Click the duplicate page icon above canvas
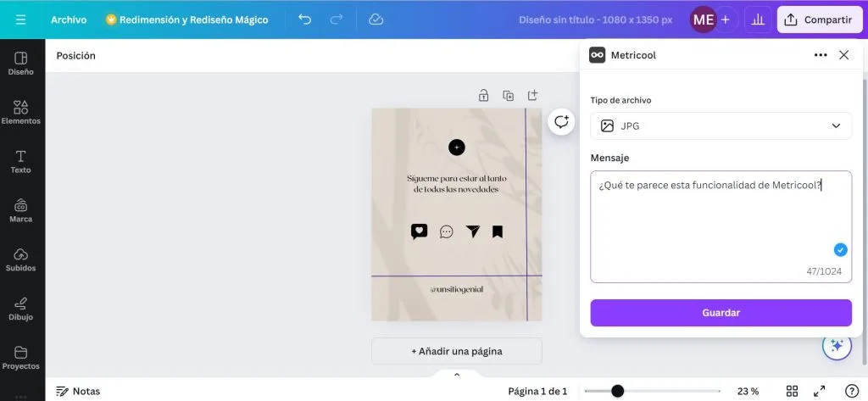This screenshot has height=401, width=868. click(x=508, y=95)
